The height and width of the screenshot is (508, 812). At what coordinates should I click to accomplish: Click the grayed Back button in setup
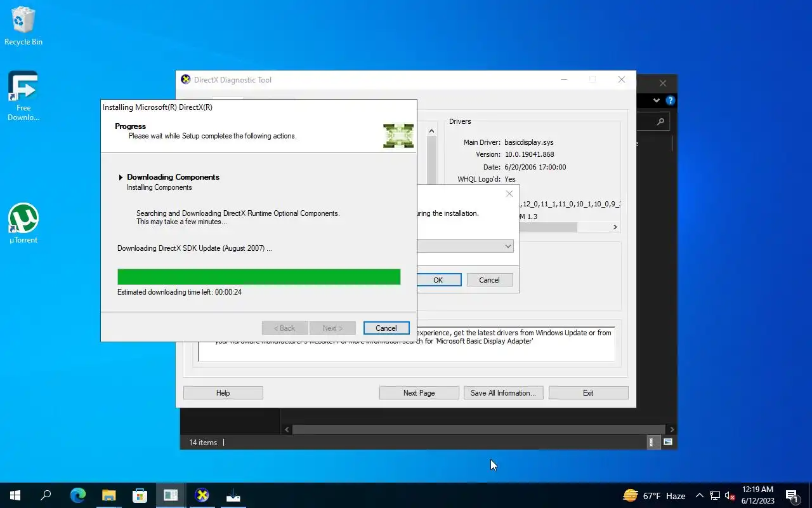click(x=285, y=328)
